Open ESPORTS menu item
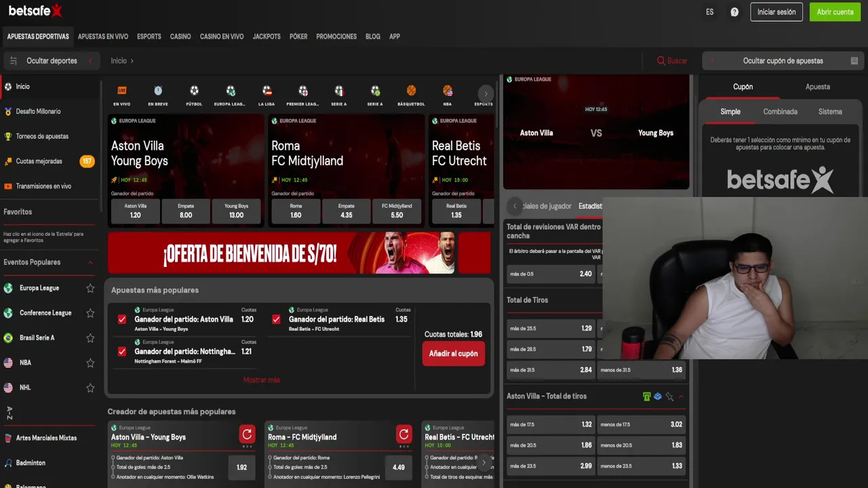 pyautogui.click(x=149, y=37)
